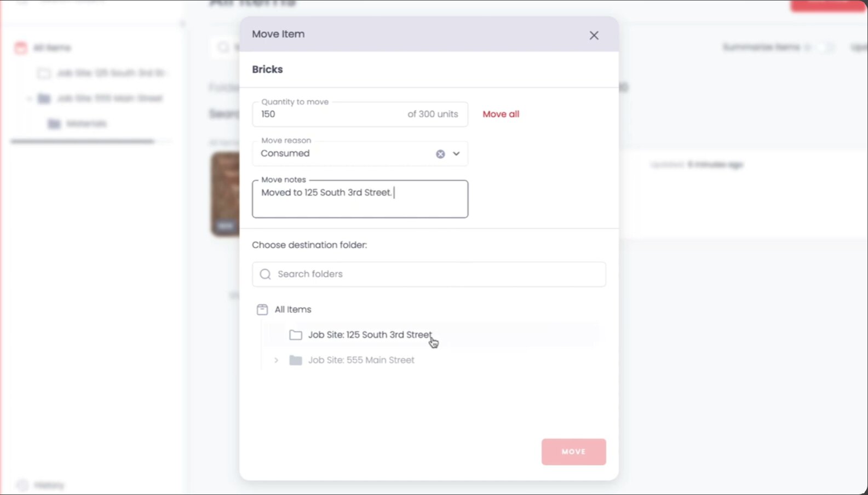Open All Items in the sidebar

pyautogui.click(x=51, y=48)
